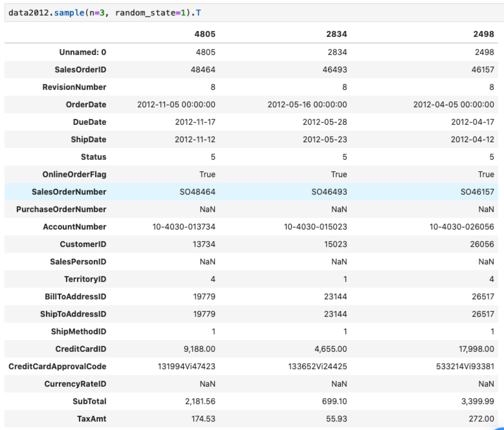This screenshot has width=504, height=430.
Task: Select SalesOrderID value 46493
Action: (334, 70)
